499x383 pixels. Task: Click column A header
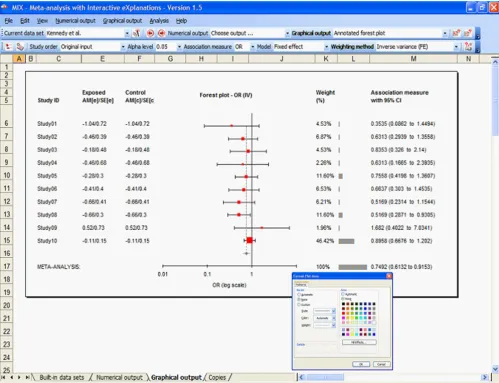(19, 59)
